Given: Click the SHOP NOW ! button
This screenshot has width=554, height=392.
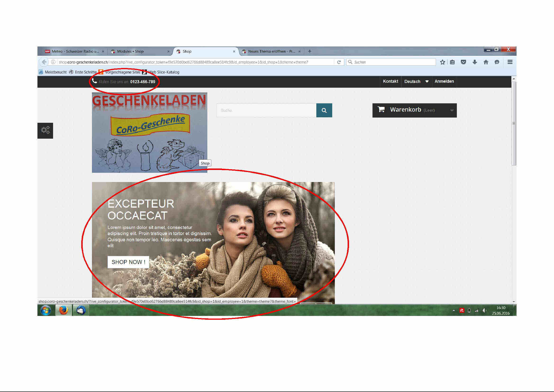Looking at the screenshot, I should tap(128, 262).
